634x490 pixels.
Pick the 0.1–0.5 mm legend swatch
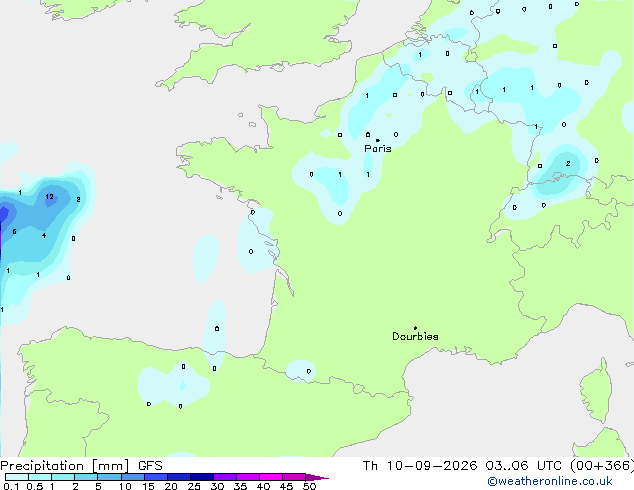click(x=17, y=477)
